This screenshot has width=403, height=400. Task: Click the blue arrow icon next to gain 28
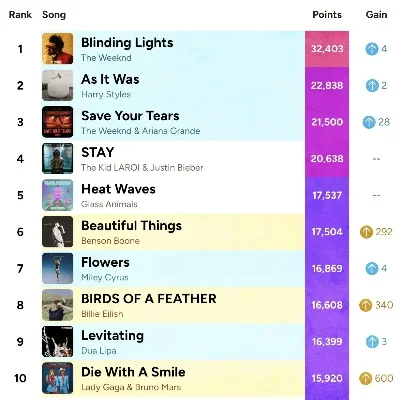click(x=369, y=122)
